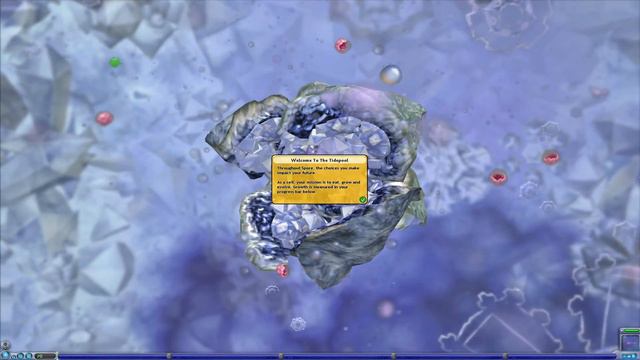Confirm the tutorial with the green checkmark
This screenshot has width=640, height=360.
click(x=362, y=199)
